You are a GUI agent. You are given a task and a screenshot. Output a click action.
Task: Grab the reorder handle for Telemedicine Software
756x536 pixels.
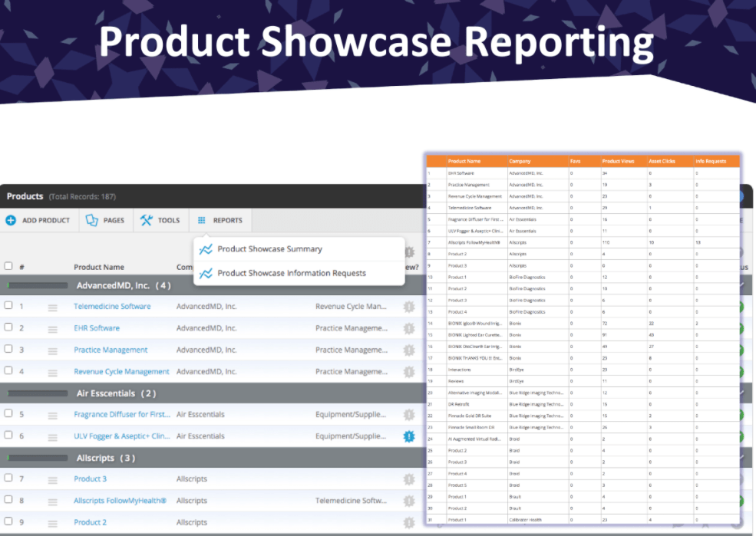52,307
